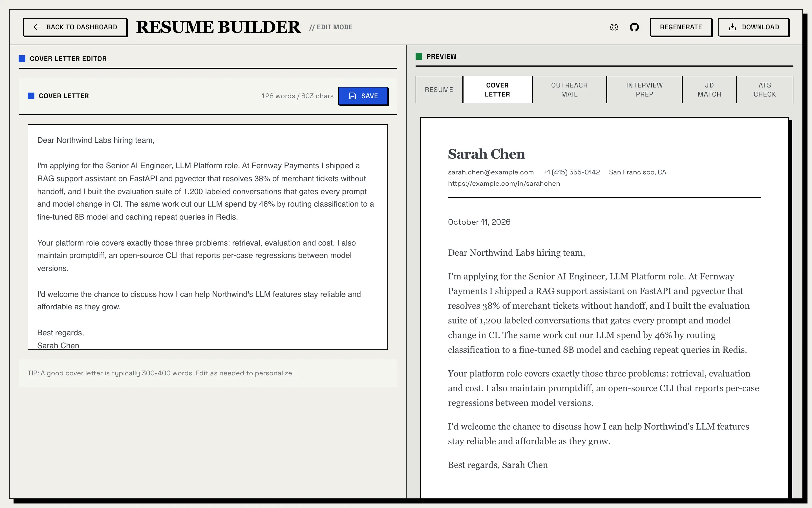
Task: Click the '128 words / 803 chars' counter
Action: (297, 96)
